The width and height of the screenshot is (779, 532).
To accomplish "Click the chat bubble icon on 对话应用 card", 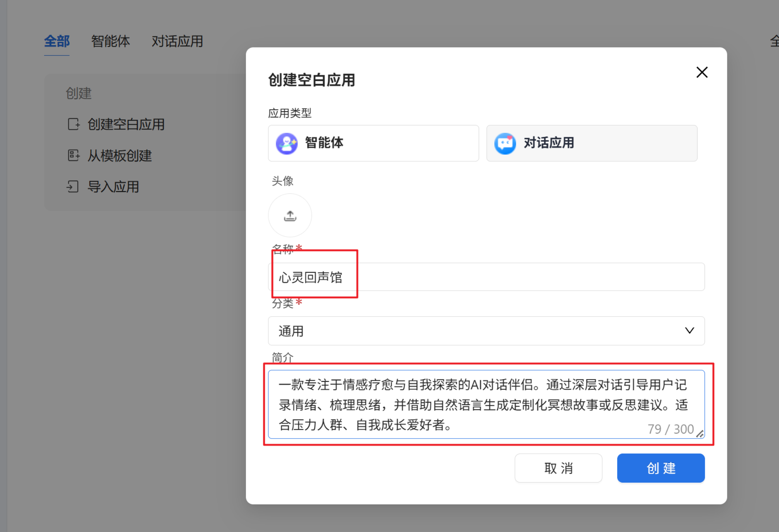I will (505, 143).
